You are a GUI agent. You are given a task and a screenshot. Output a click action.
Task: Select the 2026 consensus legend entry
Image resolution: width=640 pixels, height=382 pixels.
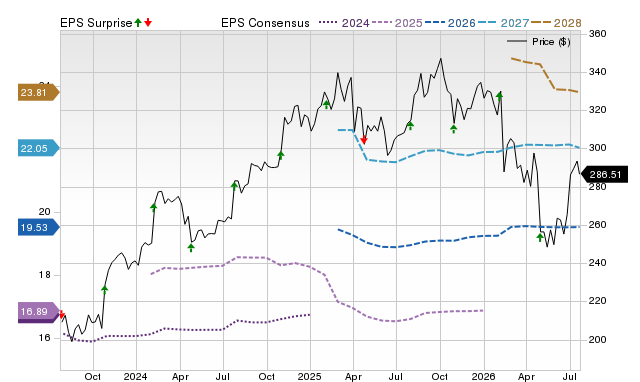coord(450,23)
